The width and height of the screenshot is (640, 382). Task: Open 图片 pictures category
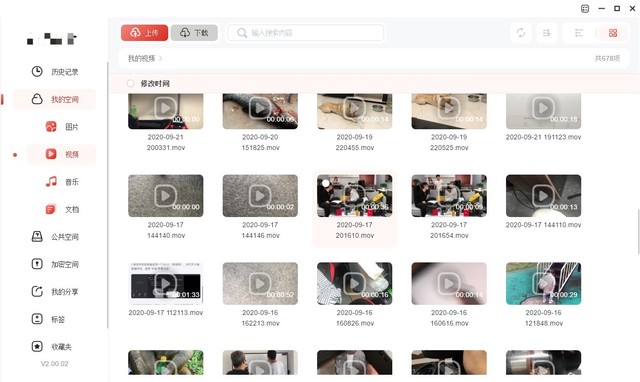(61, 127)
